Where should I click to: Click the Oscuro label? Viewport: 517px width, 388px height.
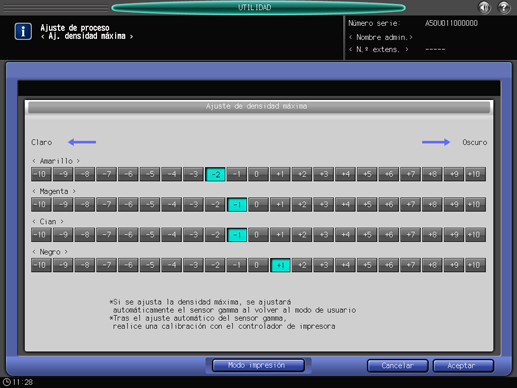point(475,142)
